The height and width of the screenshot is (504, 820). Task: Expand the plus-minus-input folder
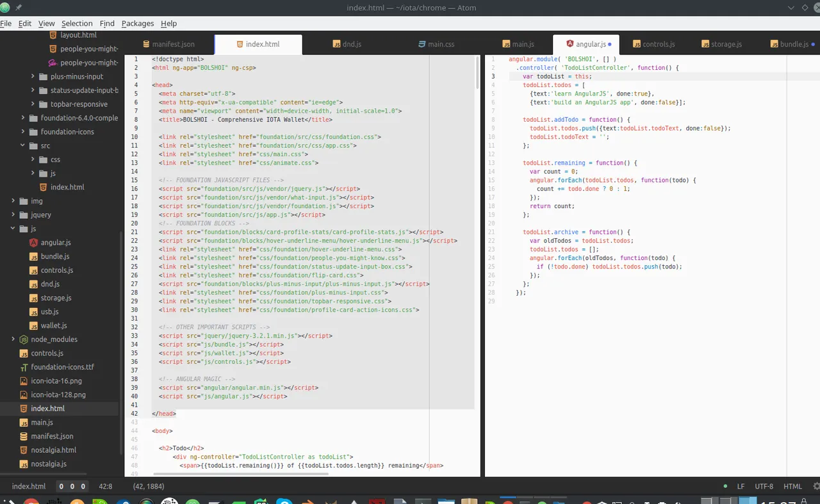coord(33,76)
